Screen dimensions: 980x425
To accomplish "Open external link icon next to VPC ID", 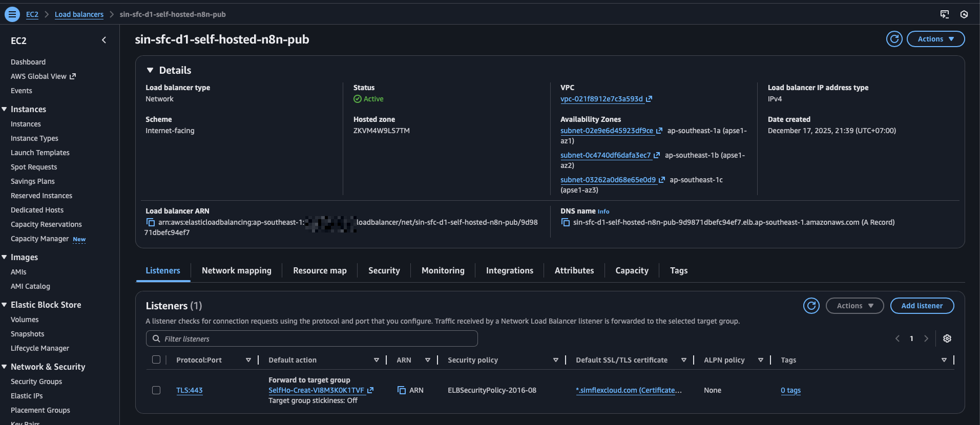I will (649, 99).
